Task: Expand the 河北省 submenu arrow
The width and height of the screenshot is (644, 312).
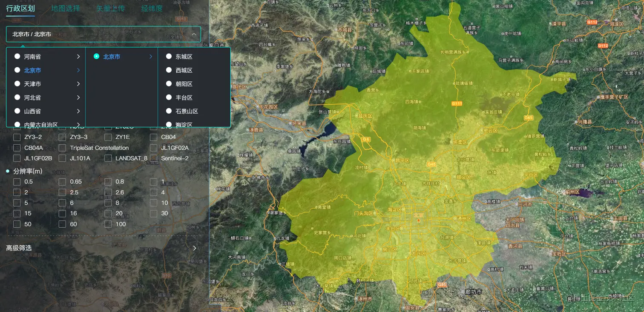Action: [78, 97]
